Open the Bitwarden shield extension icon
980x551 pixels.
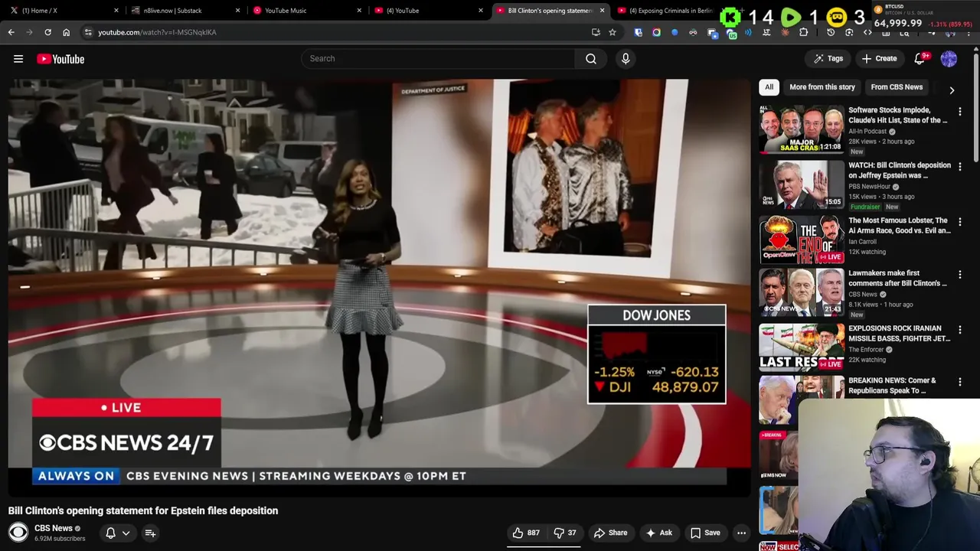click(639, 32)
